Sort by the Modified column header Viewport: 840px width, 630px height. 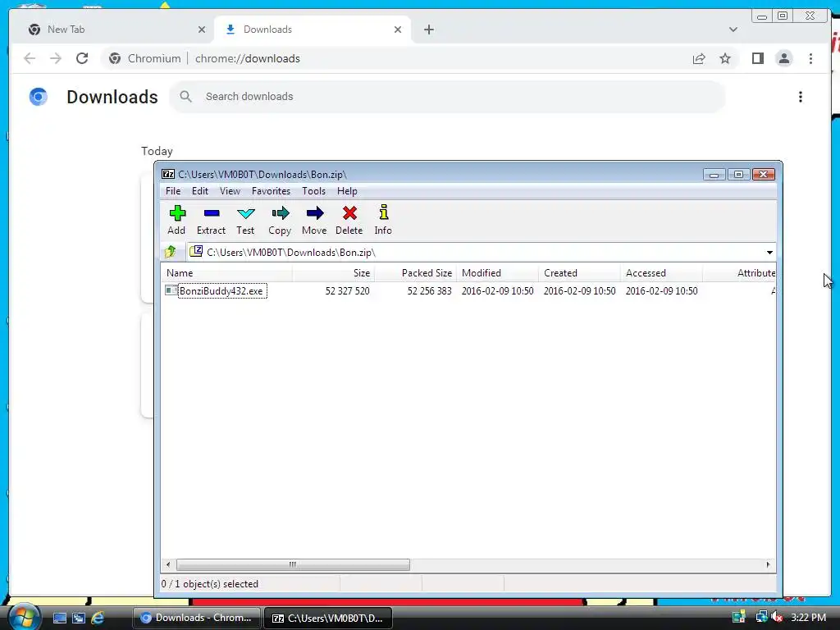[498, 273]
